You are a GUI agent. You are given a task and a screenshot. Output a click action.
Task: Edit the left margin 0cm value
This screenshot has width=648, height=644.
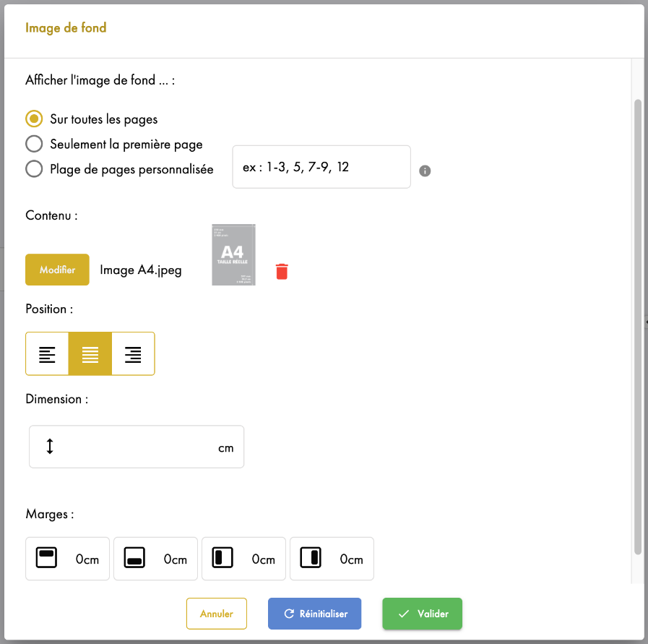pyautogui.click(x=263, y=559)
